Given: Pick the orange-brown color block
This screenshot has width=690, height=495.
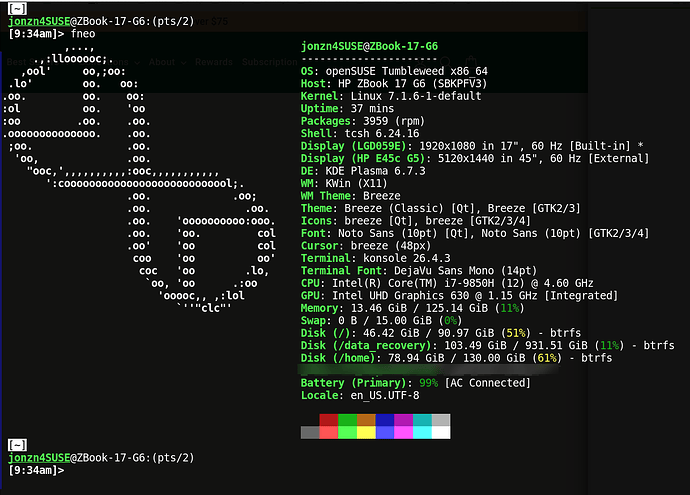Looking at the screenshot, I should (366, 420).
